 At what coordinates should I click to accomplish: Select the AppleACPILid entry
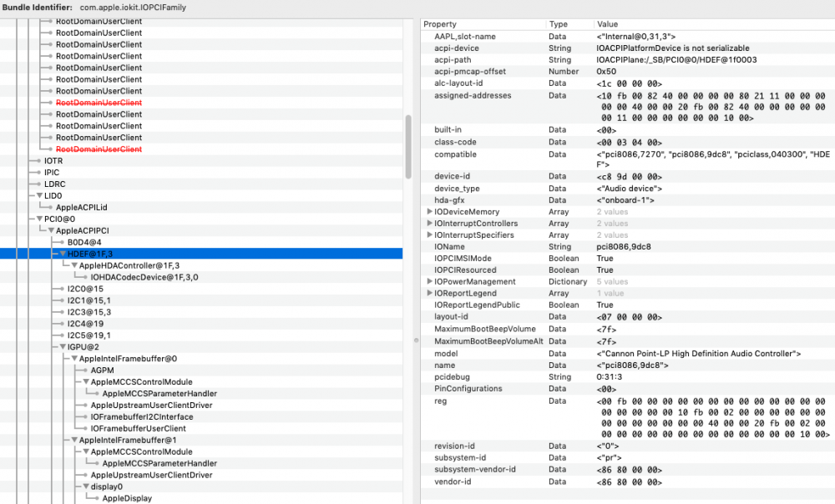(x=82, y=208)
